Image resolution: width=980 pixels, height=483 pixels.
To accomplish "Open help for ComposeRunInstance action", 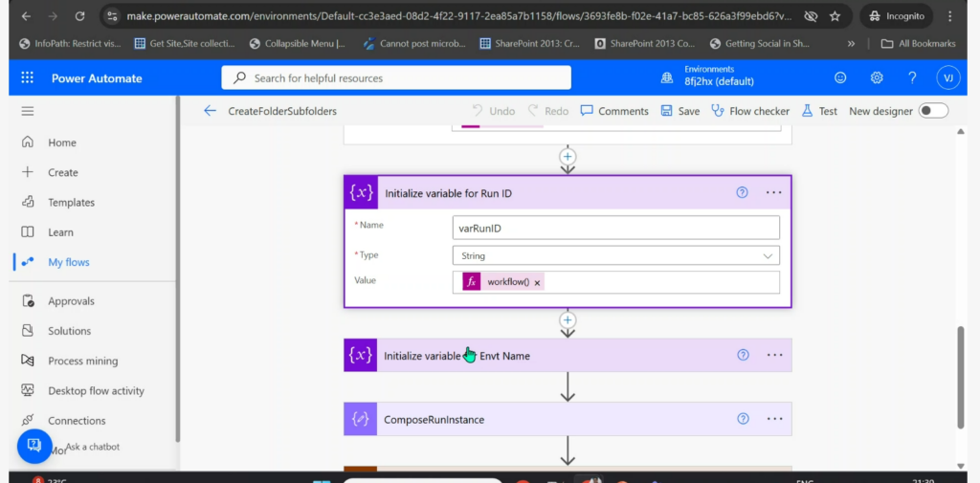I will (743, 419).
